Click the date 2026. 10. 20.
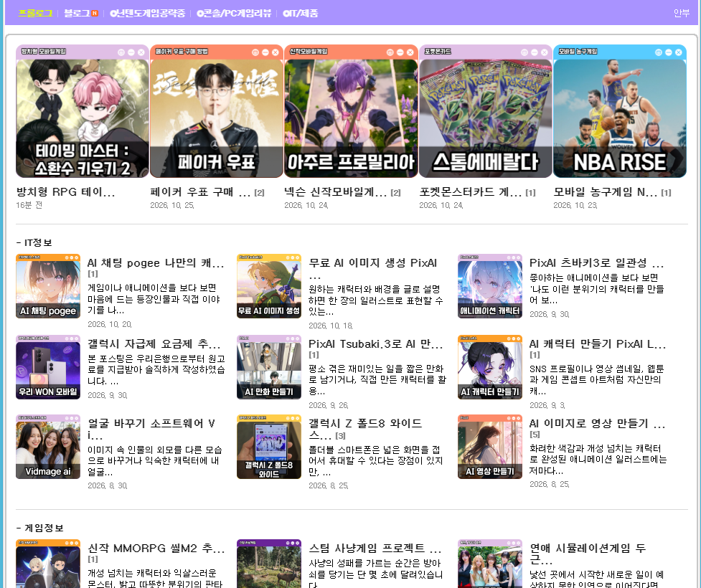The image size is (701, 588). coord(110,324)
